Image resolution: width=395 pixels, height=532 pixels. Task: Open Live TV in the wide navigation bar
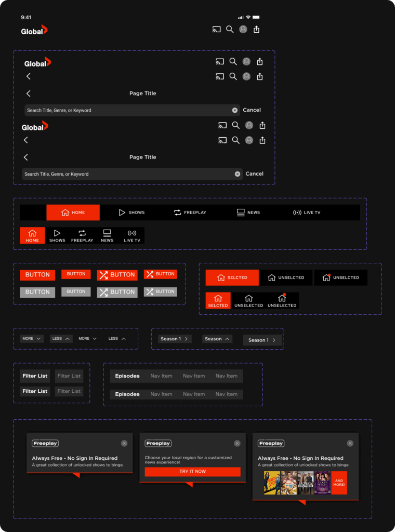(307, 212)
